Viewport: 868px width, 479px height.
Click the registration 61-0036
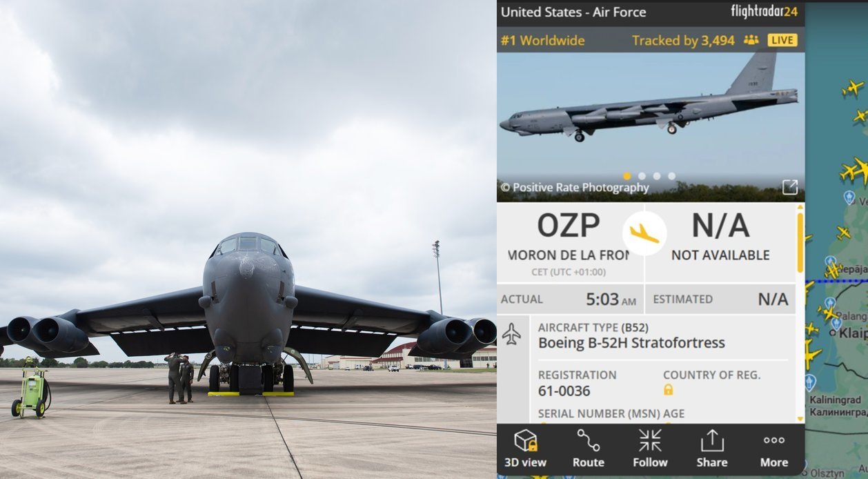[564, 391]
